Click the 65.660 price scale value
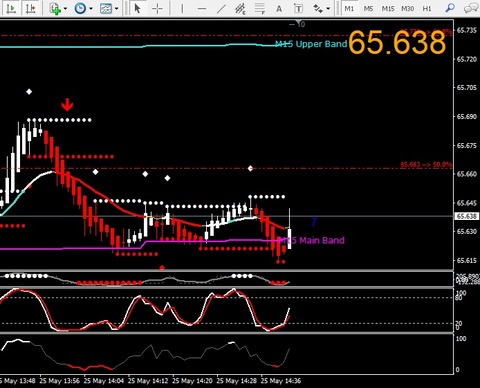 click(x=466, y=174)
